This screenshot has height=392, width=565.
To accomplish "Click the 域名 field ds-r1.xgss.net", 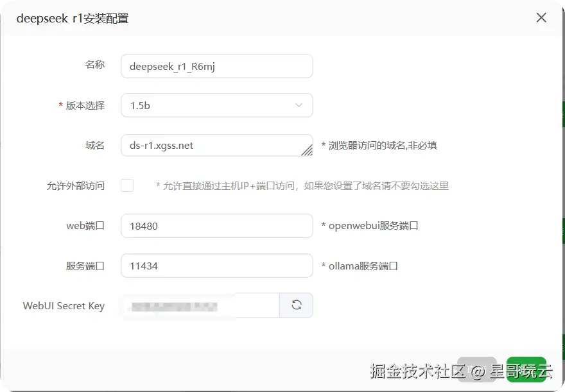I will (217, 146).
